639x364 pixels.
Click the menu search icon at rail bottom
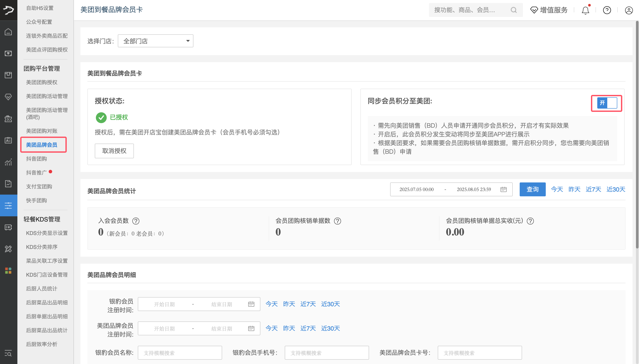pyautogui.click(x=8, y=353)
